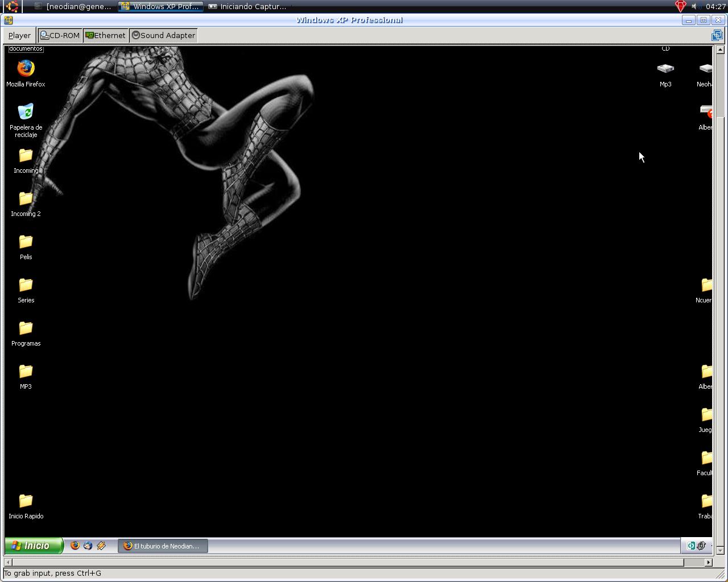Switch to Windows XP Professional task
The width and height of the screenshot is (728, 582).
[160, 6]
